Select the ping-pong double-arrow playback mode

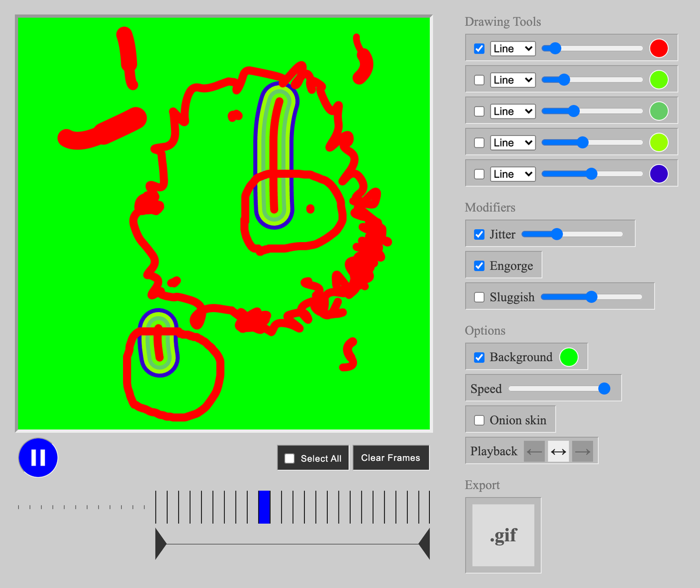point(558,452)
